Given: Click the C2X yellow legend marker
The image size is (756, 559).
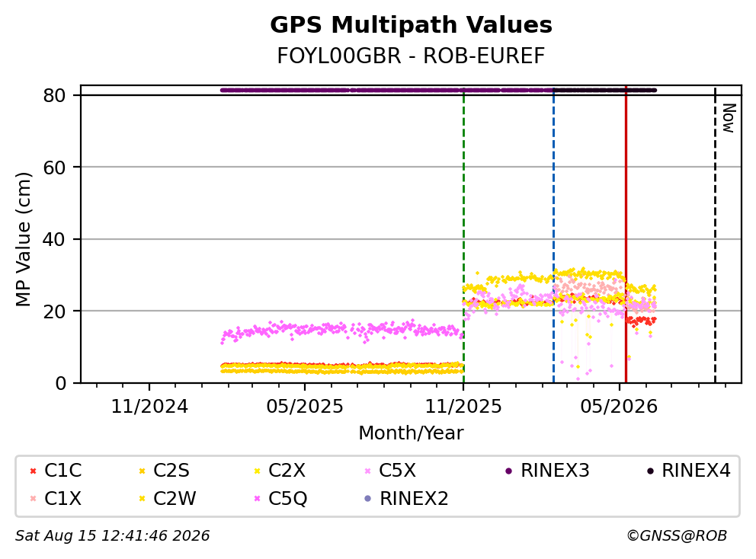Looking at the screenshot, I should 257,471.
